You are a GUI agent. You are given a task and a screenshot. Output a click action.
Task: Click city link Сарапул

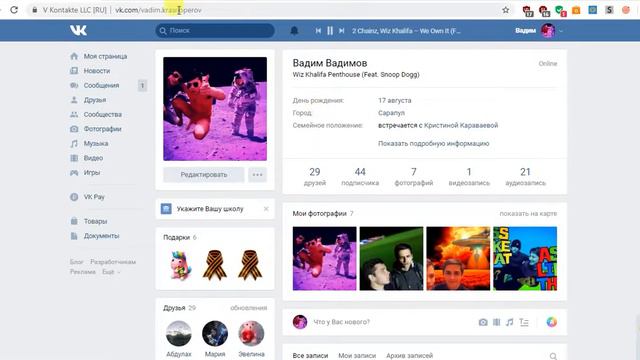391,113
